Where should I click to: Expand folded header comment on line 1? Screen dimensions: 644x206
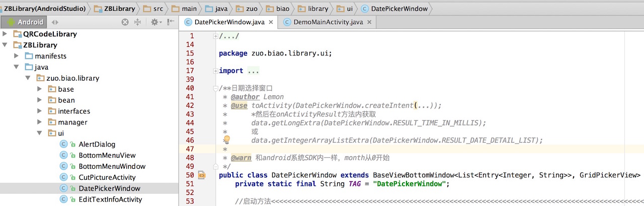tap(215, 36)
